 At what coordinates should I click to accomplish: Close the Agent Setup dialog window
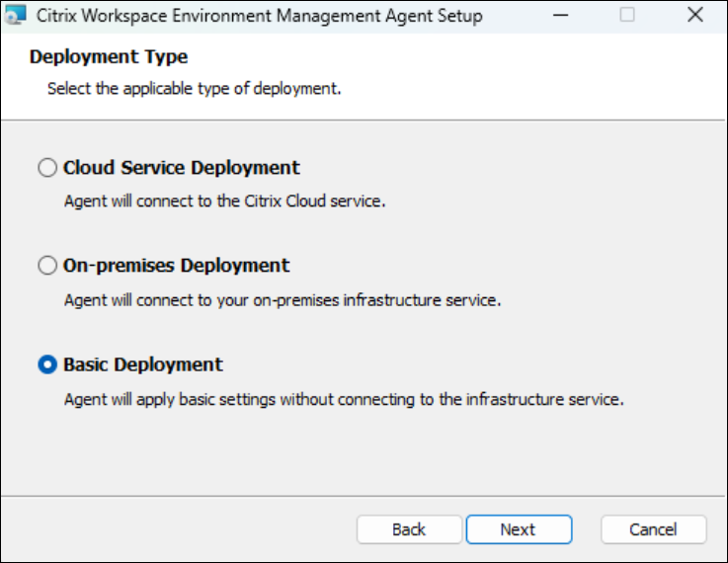pyautogui.click(x=692, y=16)
